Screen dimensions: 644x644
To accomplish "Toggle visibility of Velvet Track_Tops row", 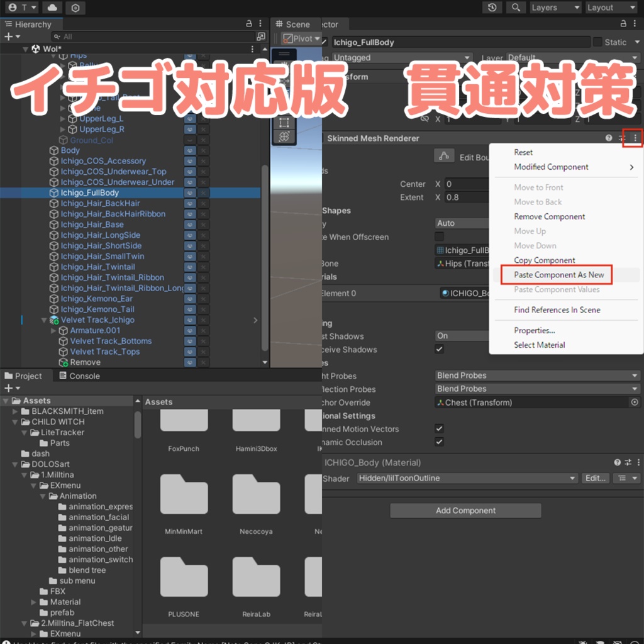I will [x=190, y=352].
